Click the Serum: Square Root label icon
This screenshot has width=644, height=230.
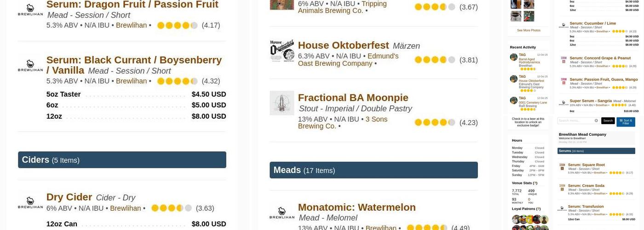(562, 167)
